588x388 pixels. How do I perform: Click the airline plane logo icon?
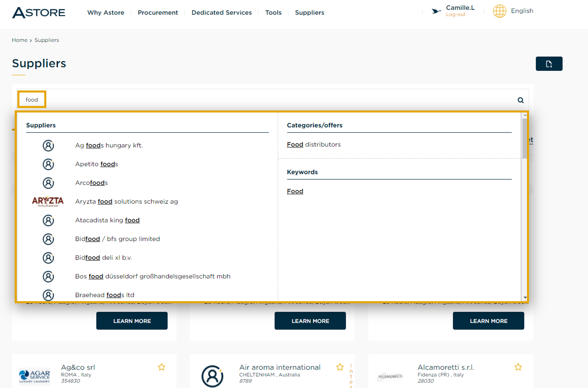tap(436, 11)
